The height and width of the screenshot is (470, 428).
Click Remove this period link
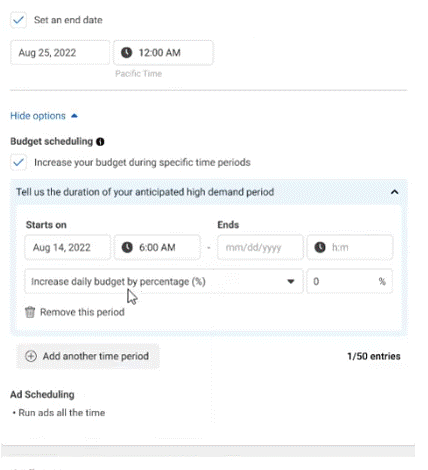click(82, 312)
